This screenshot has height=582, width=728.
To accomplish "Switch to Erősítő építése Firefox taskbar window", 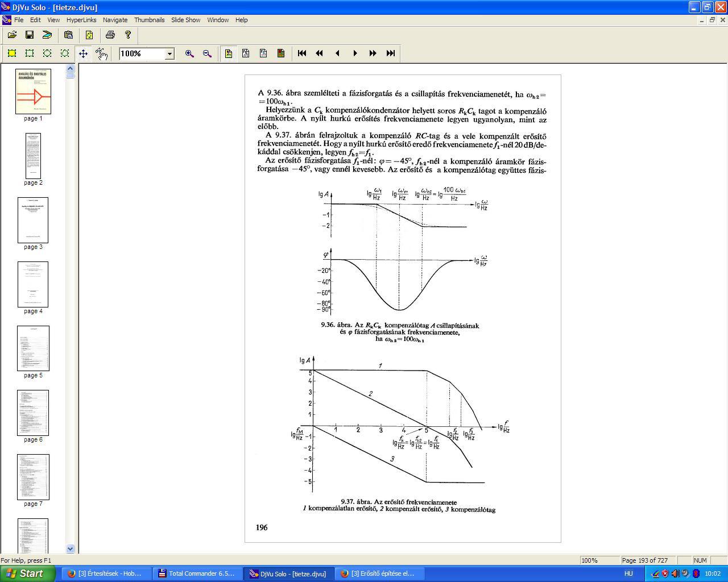I will pyautogui.click(x=379, y=573).
